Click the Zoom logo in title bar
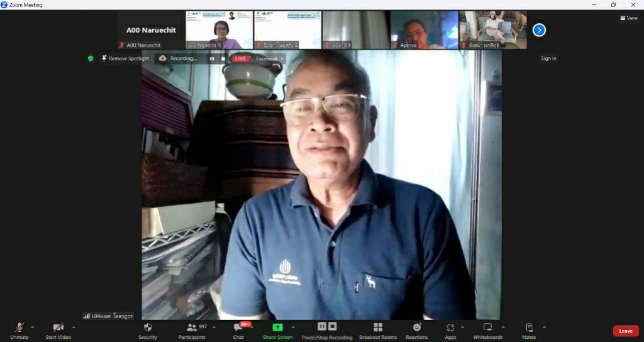This screenshot has height=342, width=644. pyautogui.click(x=4, y=5)
